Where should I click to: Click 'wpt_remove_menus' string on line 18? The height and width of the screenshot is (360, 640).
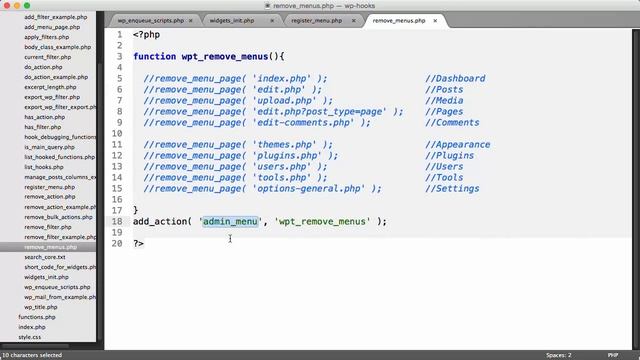322,221
